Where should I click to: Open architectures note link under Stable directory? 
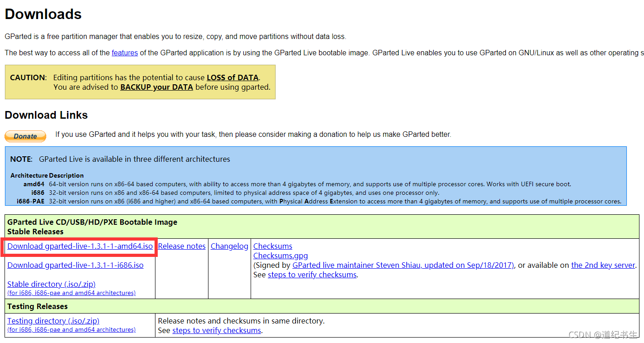pyautogui.click(x=72, y=293)
